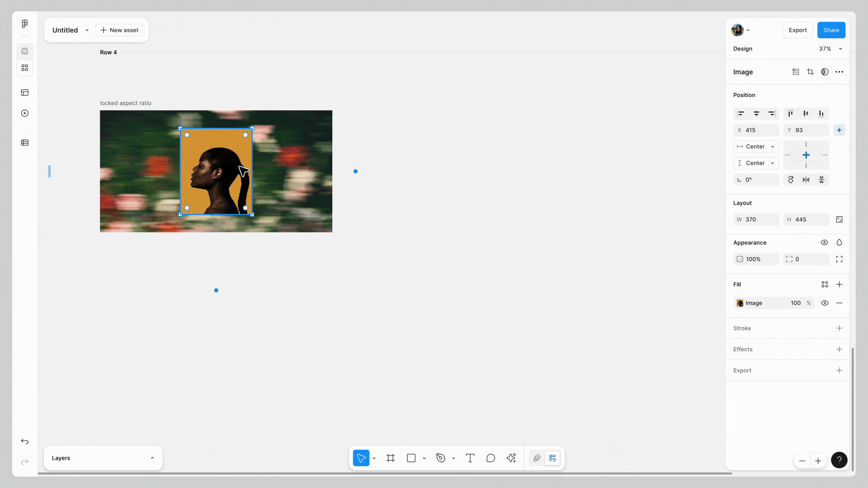The image size is (868, 488).
Task: Click the blue Share button
Action: click(831, 30)
